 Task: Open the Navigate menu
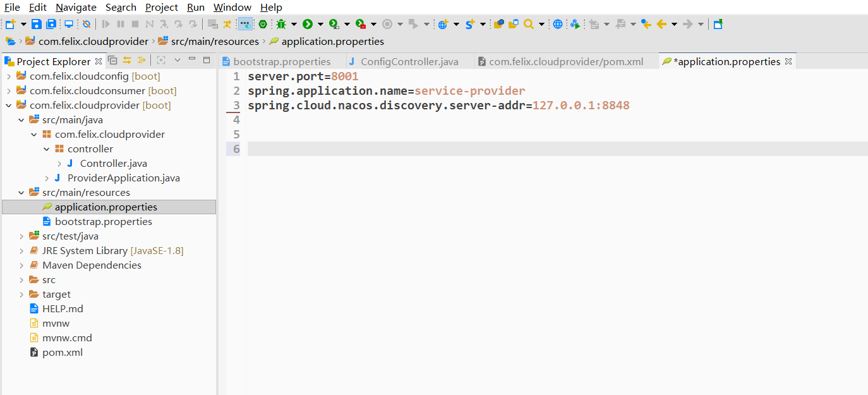76,8
